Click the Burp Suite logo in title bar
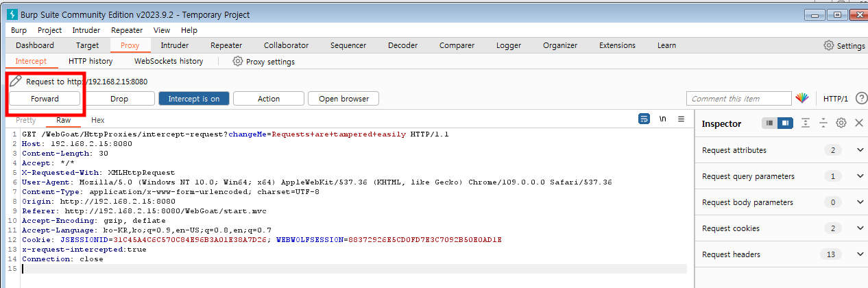 click(12, 14)
